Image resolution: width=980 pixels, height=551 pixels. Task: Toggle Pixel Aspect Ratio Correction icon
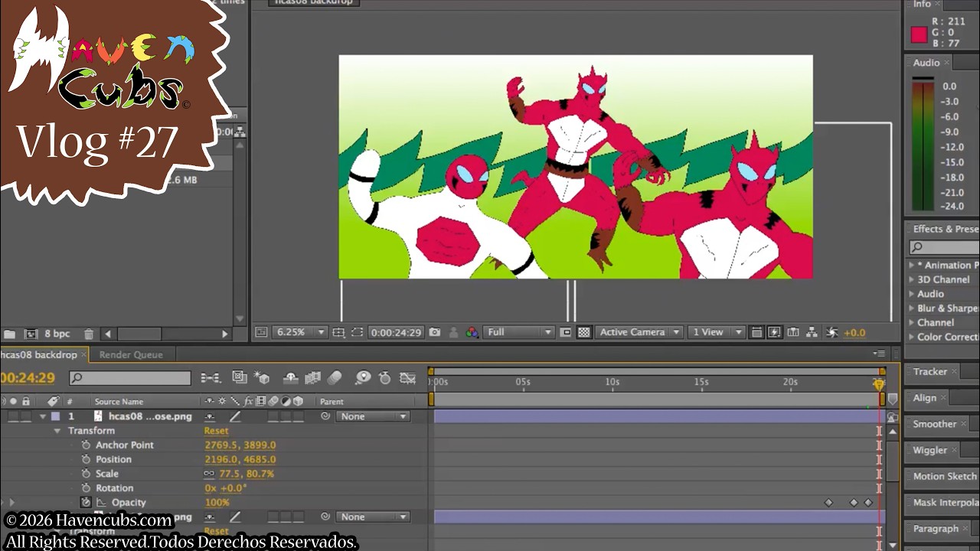(x=756, y=332)
